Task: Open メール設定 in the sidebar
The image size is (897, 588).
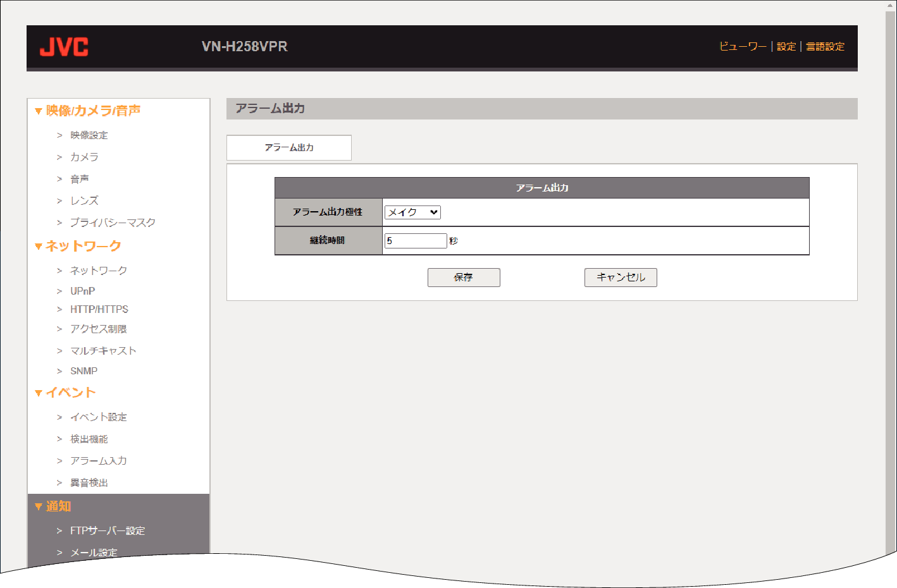Action: tap(94, 553)
